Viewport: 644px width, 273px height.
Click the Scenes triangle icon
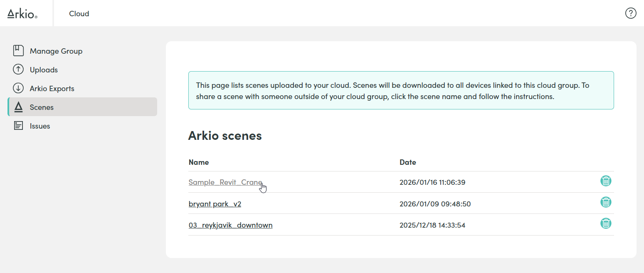point(18,107)
